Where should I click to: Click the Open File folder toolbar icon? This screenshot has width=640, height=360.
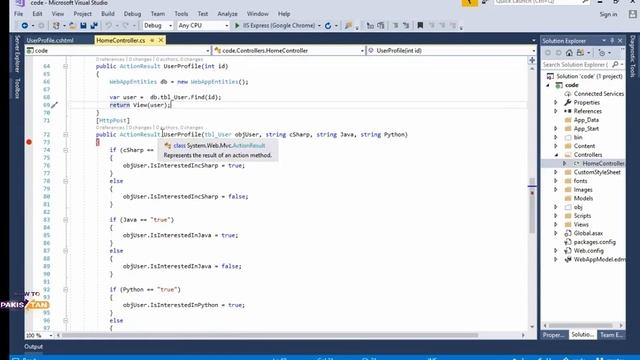[72, 26]
